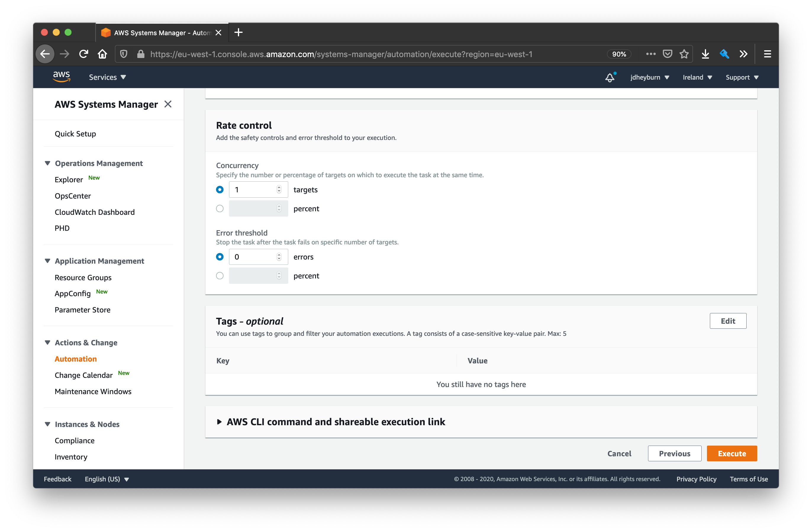This screenshot has height=532, width=812.
Task: Open the Feedback link in footer
Action: click(x=58, y=479)
